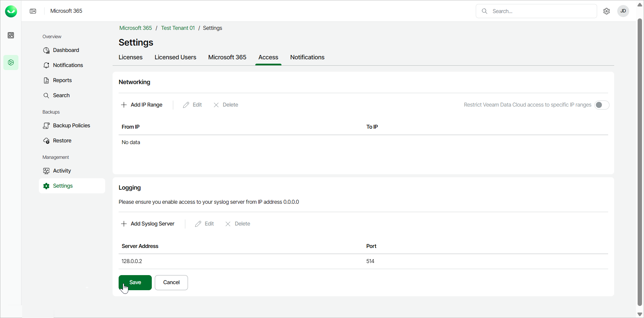Switch to the Licensed Users tab
The height and width of the screenshot is (318, 644).
coord(175,57)
